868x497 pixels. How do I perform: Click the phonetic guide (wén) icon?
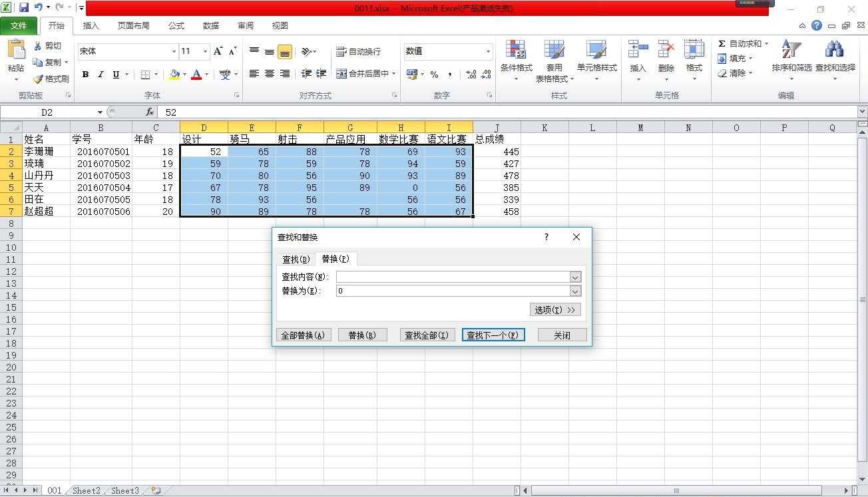tap(225, 75)
